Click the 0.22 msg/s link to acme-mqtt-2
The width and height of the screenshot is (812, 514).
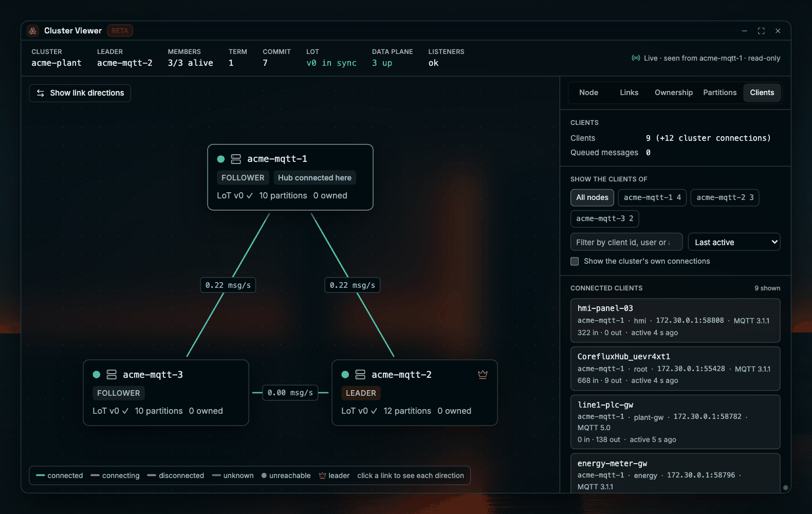[x=353, y=285]
